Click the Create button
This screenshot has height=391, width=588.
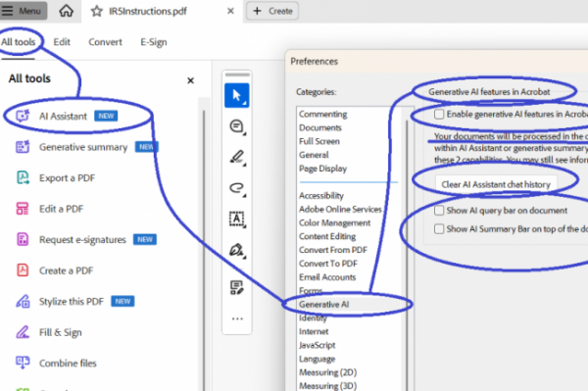point(272,11)
